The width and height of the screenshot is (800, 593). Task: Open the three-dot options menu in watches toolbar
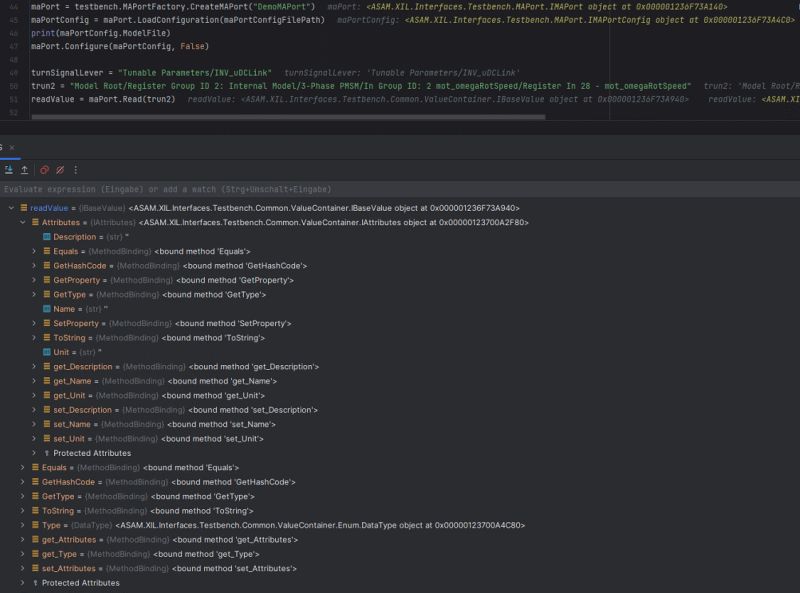[x=75, y=169]
